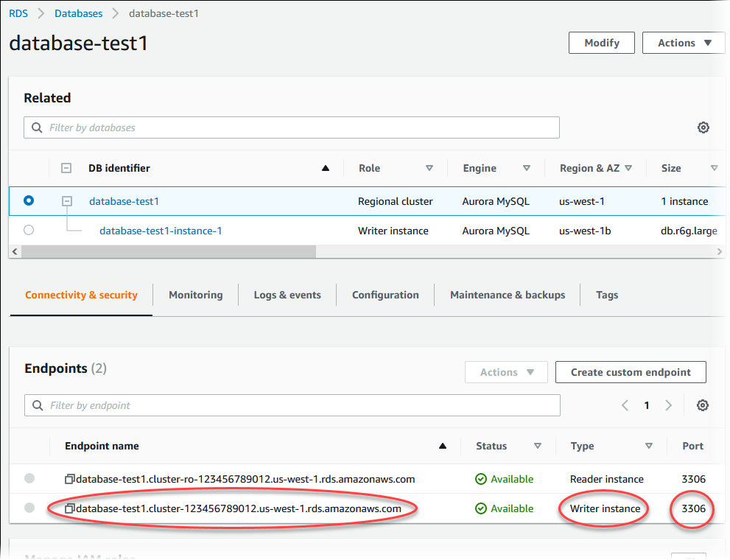Click Create custom endpoint
Viewport: 730px width, 560px height.
[631, 372]
